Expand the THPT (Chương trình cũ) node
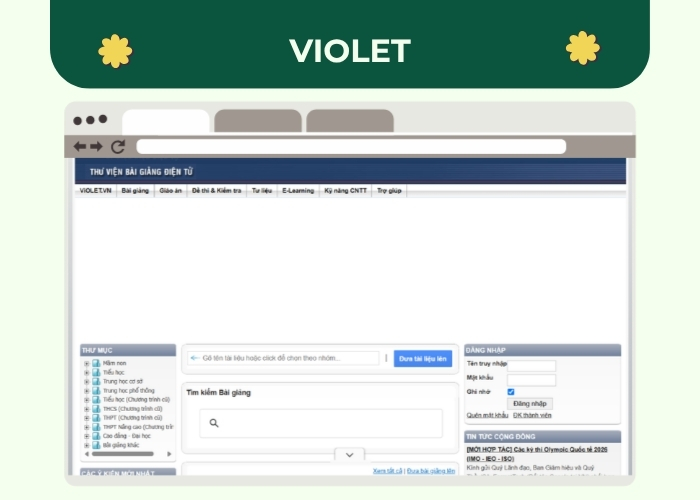Image resolution: width=700 pixels, height=500 pixels. [x=87, y=418]
